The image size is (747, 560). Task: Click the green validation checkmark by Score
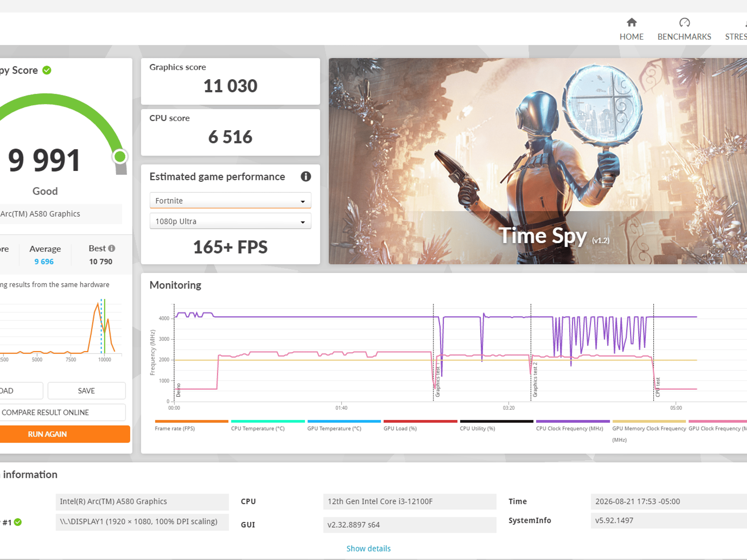pyautogui.click(x=47, y=70)
